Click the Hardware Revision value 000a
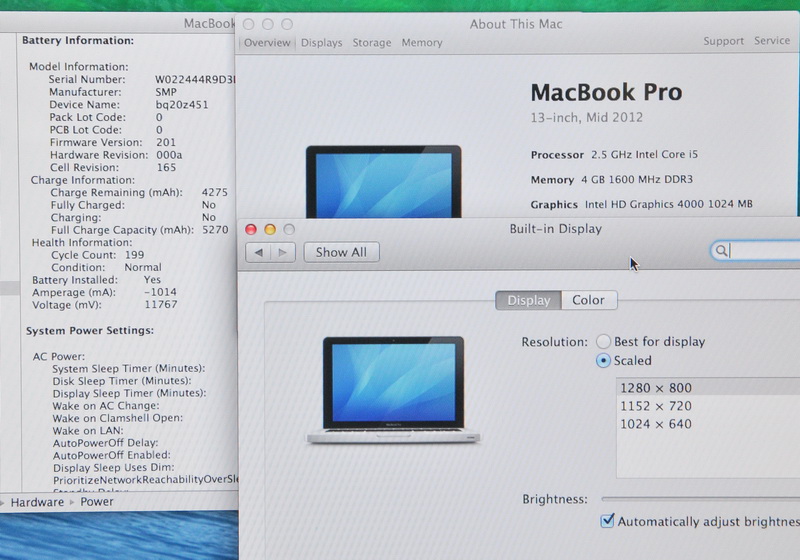Screen dimensions: 800x560 (169, 155)
